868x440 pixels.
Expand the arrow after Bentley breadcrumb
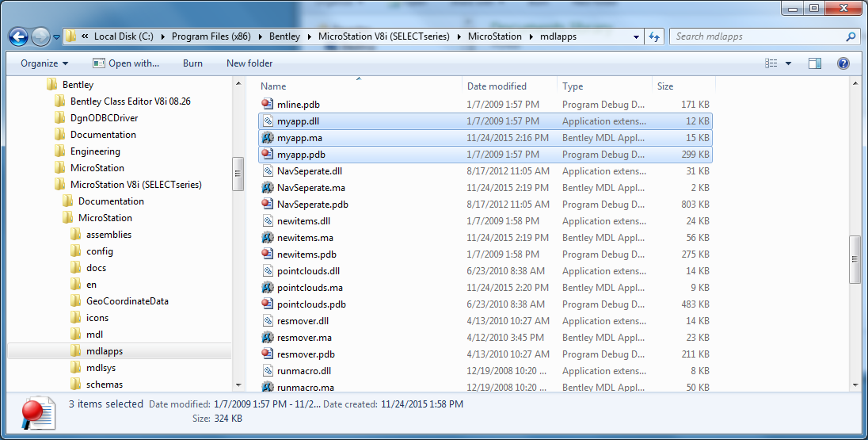pos(310,36)
